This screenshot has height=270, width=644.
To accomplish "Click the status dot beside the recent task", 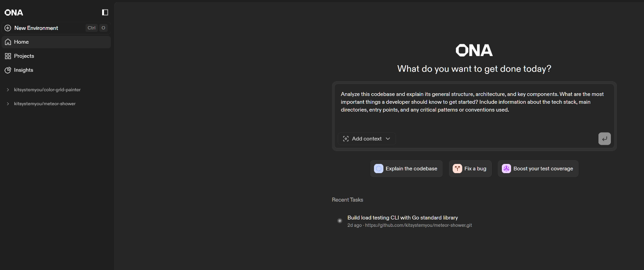I will pyautogui.click(x=339, y=221).
